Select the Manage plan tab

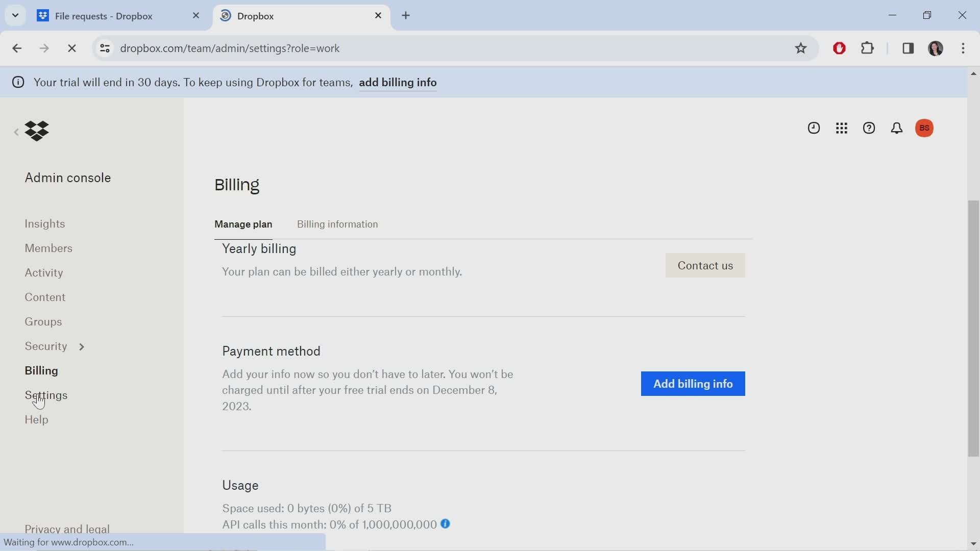pos(243,224)
